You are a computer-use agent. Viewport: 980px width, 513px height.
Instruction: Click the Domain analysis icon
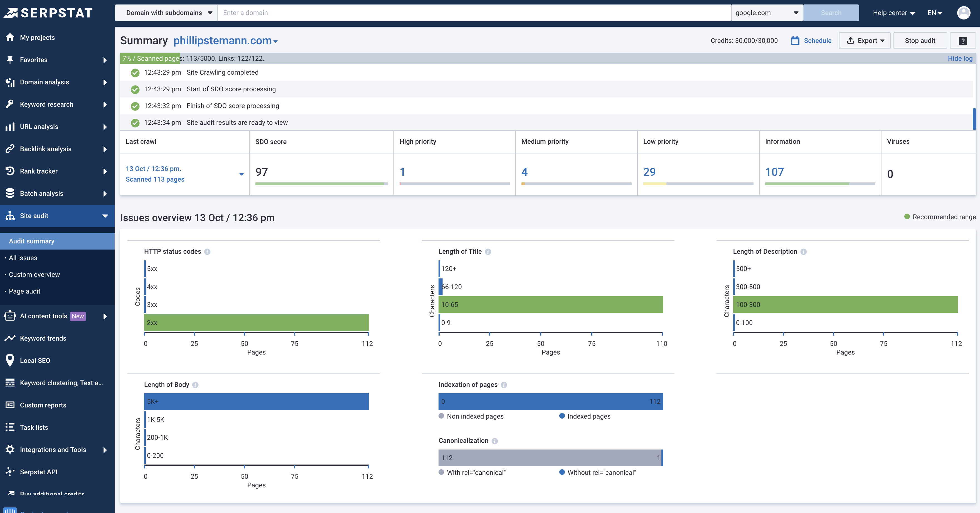[10, 82]
